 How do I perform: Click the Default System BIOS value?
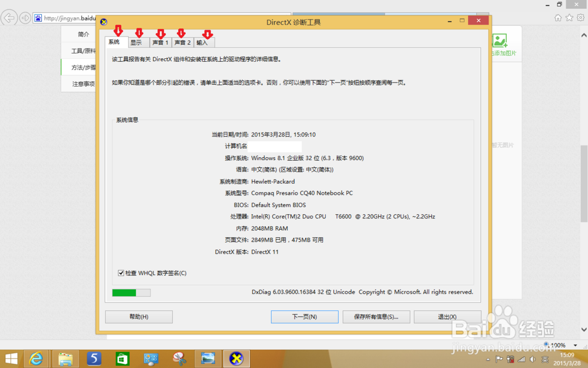pyautogui.click(x=279, y=205)
